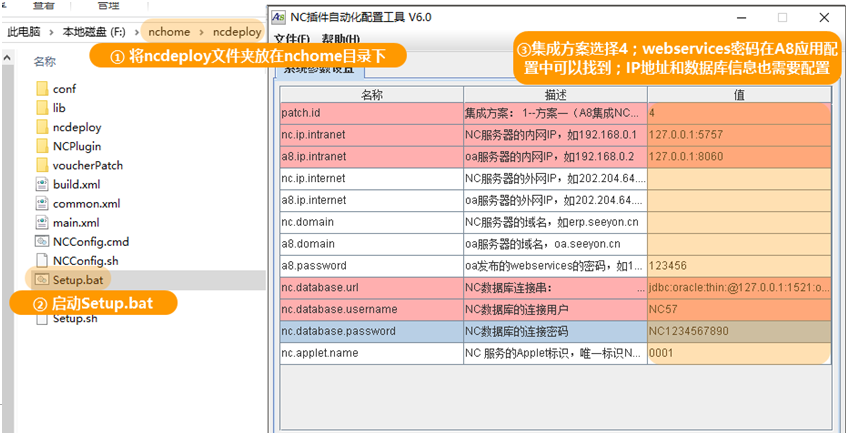
Task: Select the nc.applet.name name cell
Action: (x=372, y=353)
